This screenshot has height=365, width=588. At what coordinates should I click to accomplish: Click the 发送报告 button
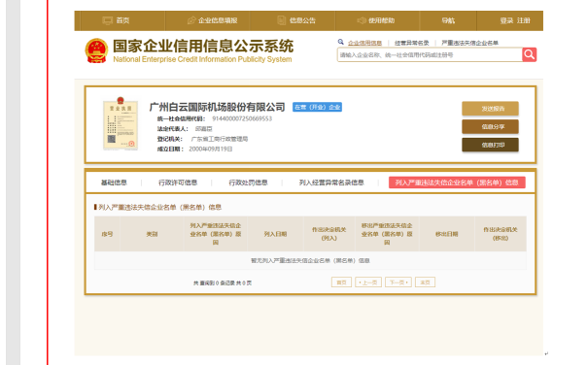tap(490, 109)
